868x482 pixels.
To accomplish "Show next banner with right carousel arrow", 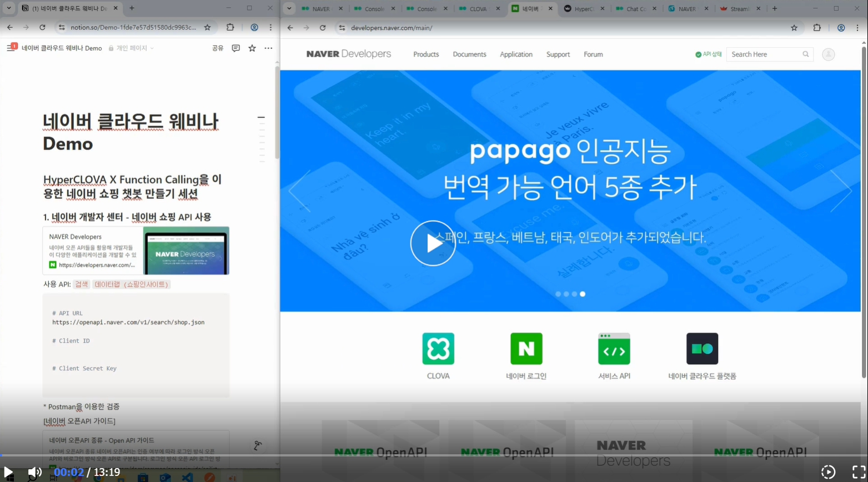I will pyautogui.click(x=841, y=191).
